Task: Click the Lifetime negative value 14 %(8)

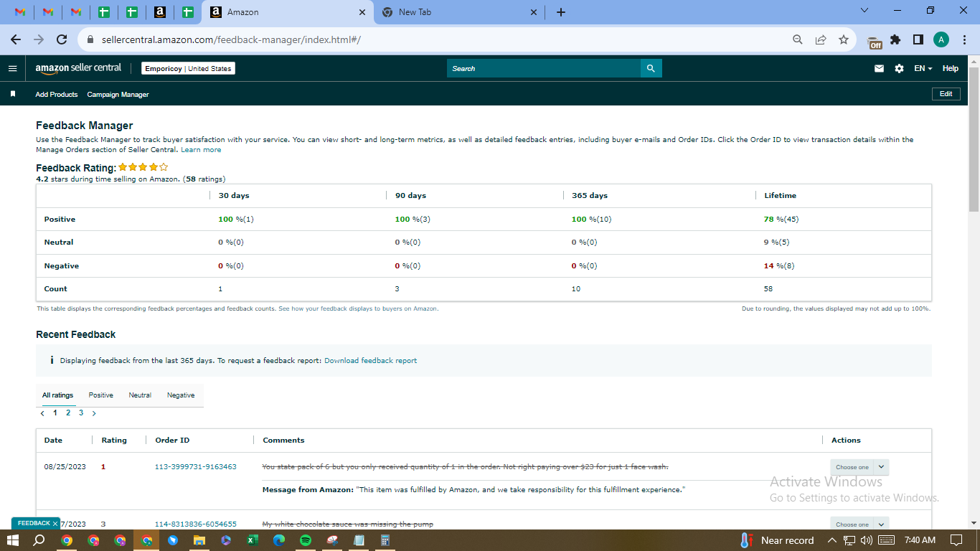Action: point(779,266)
